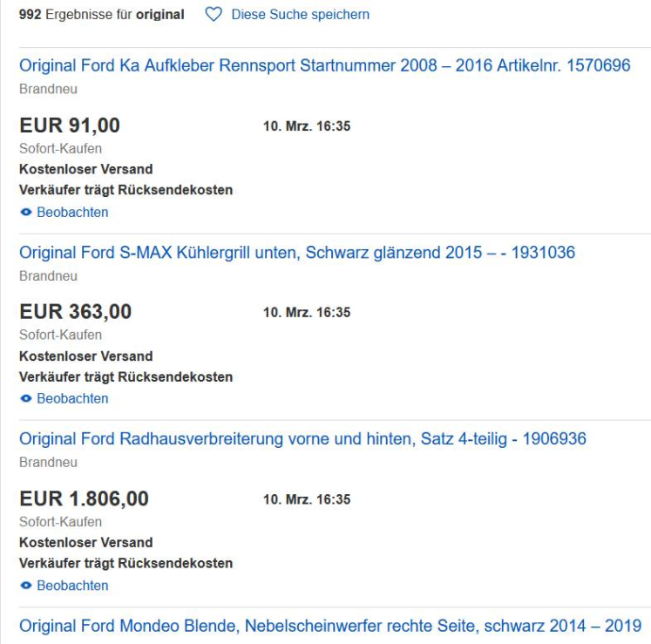Click the EUR 1.806,00 price
Screen dimensions: 651x644
[x=84, y=498]
